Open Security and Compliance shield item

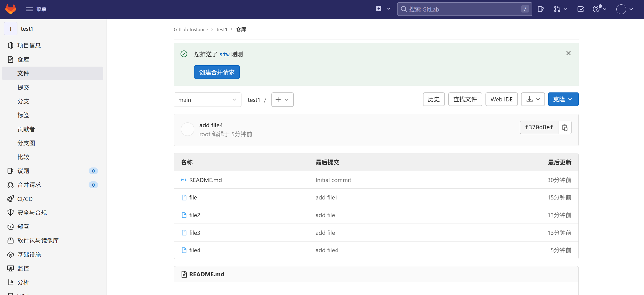pos(32,213)
